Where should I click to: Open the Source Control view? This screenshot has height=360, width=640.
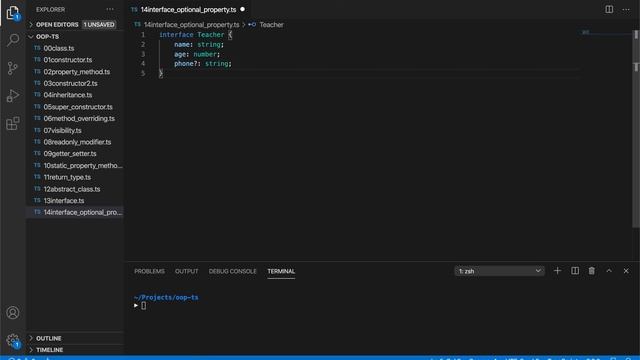click(13, 68)
